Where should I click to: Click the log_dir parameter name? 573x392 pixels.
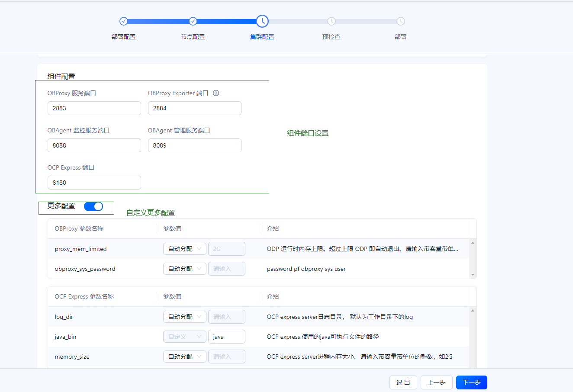pos(64,317)
